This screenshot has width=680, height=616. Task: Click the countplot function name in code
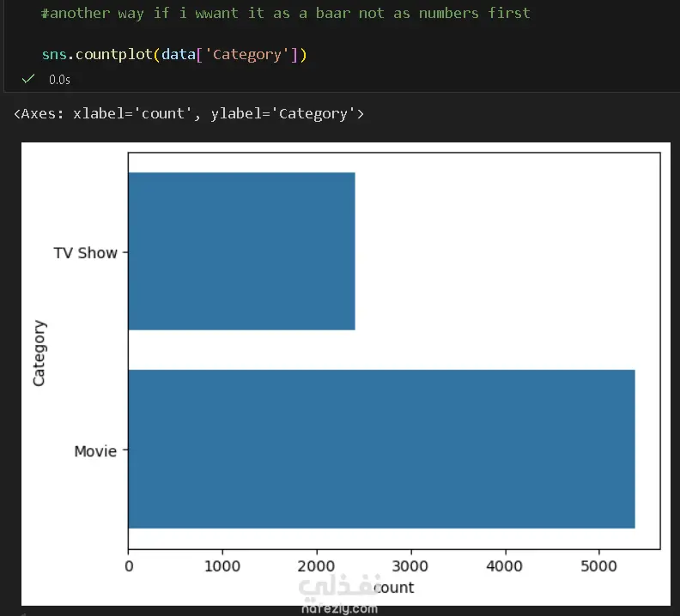click(114, 55)
